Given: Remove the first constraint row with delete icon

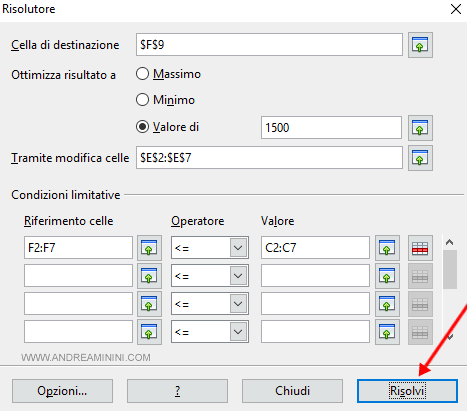Looking at the screenshot, I should [420, 248].
